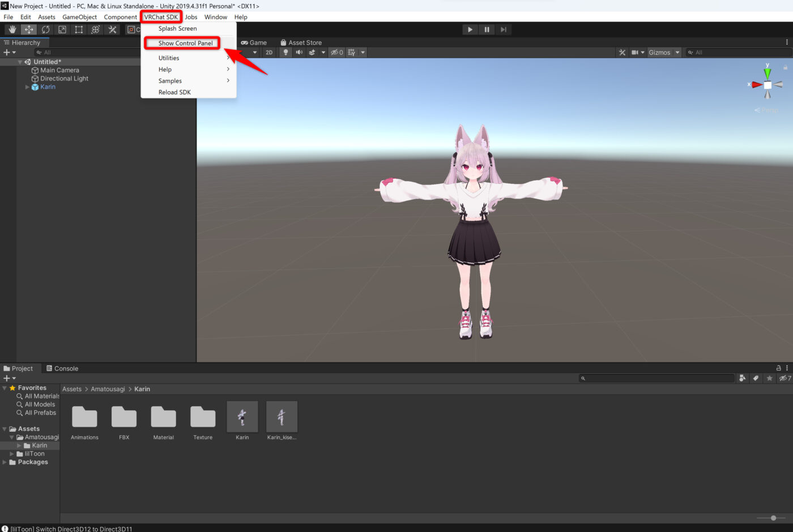Select the Rotate tool
The width and height of the screenshot is (793, 532).
[45, 29]
